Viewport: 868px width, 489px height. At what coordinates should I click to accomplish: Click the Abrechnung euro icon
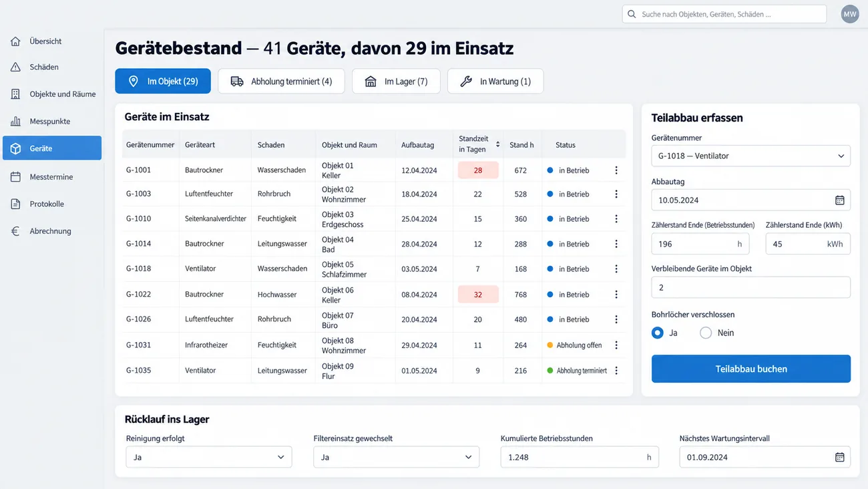coord(15,231)
